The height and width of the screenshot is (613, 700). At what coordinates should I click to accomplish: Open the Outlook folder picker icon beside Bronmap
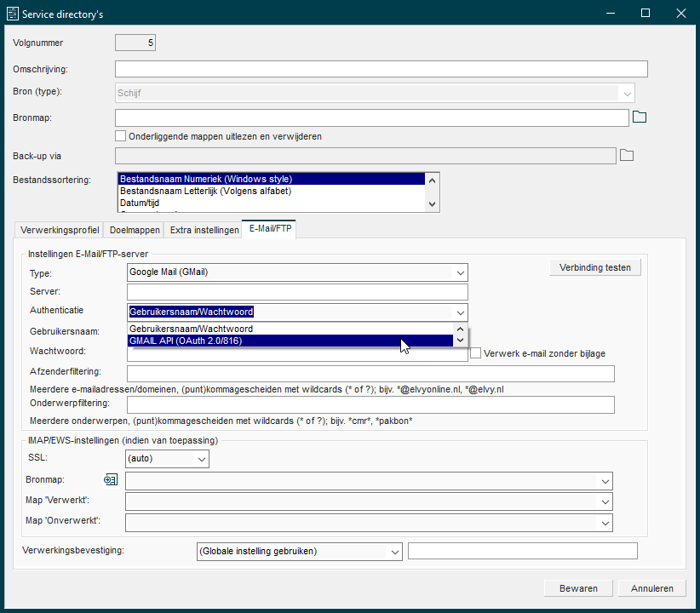[110, 480]
